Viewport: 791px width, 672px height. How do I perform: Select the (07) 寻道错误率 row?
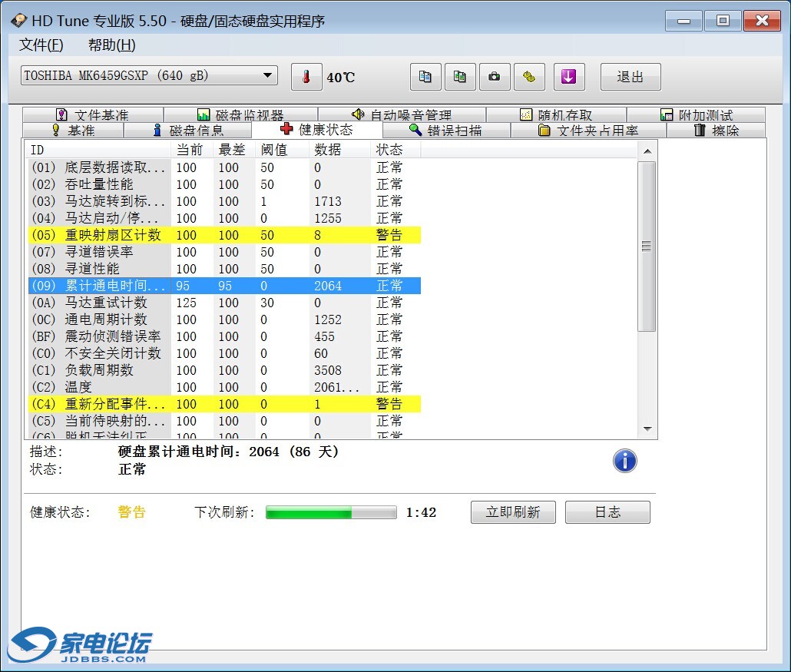[x=224, y=252]
